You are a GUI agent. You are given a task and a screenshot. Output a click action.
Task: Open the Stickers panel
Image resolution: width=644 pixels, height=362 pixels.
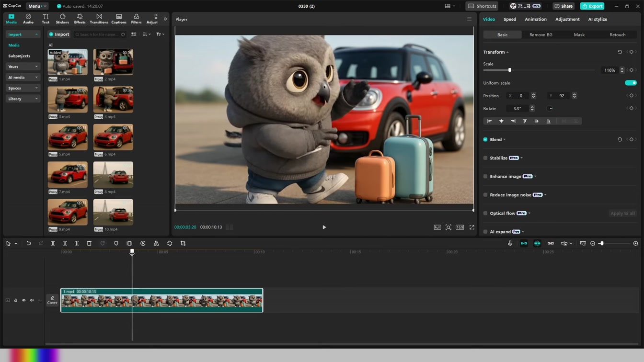62,19
